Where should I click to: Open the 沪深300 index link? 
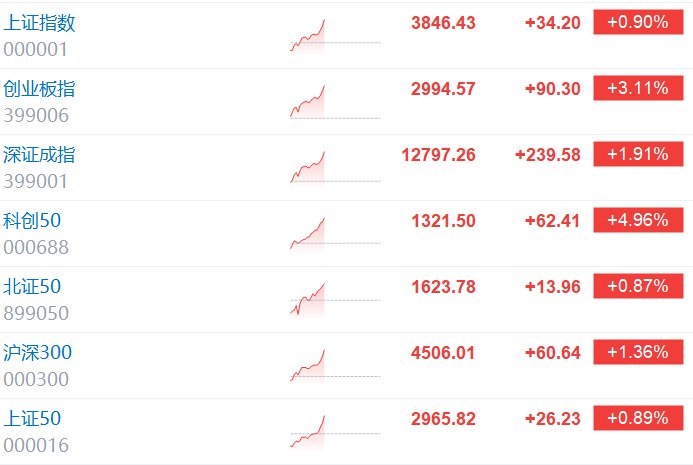37,352
